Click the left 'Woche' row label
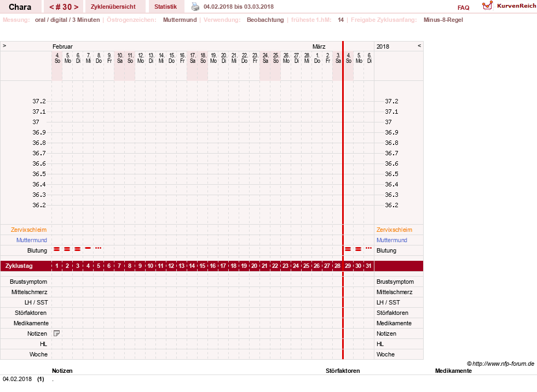537x392 pixels. click(38, 354)
